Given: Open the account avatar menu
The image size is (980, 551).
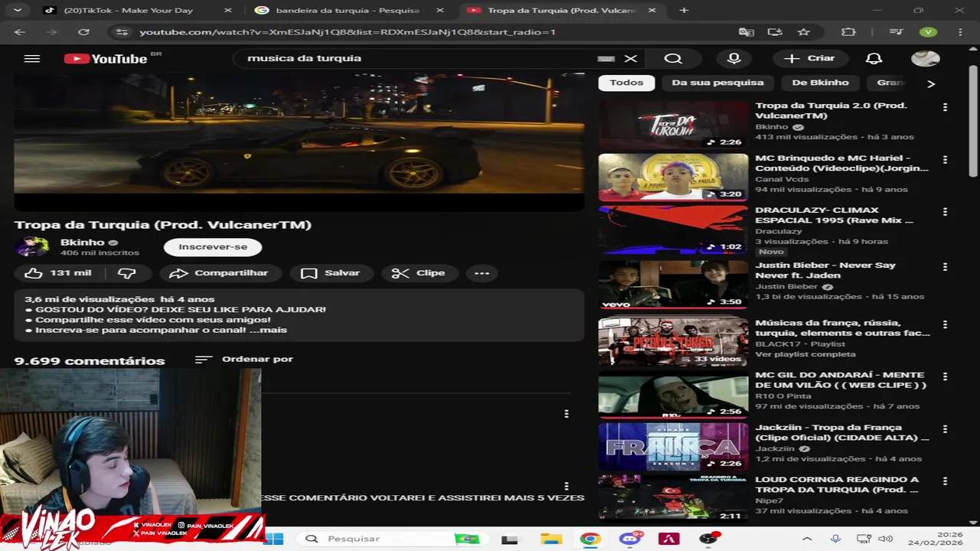Looking at the screenshot, I should point(925,58).
